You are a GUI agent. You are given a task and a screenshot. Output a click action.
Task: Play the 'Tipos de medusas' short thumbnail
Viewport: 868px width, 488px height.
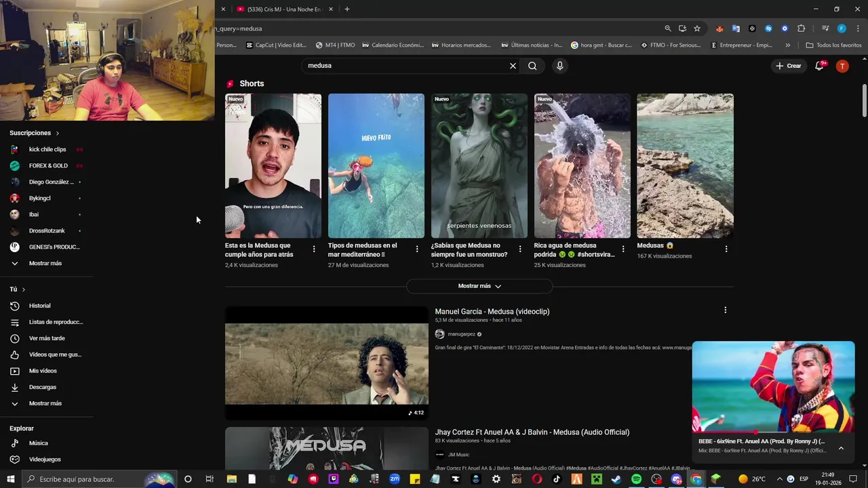376,165
